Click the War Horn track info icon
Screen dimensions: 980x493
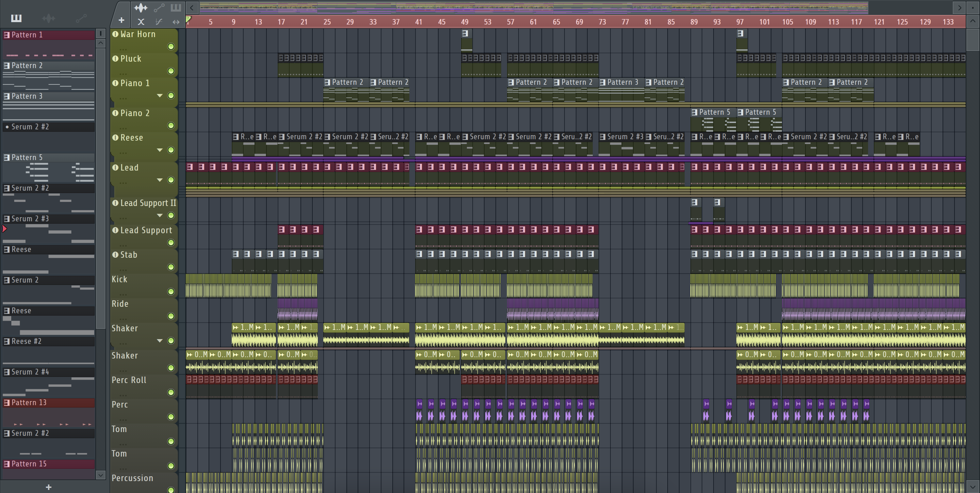[x=115, y=34]
